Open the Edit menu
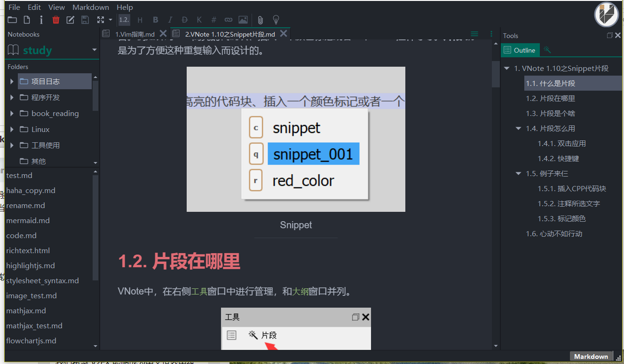Image resolution: width=624 pixels, height=364 pixels. tap(34, 7)
